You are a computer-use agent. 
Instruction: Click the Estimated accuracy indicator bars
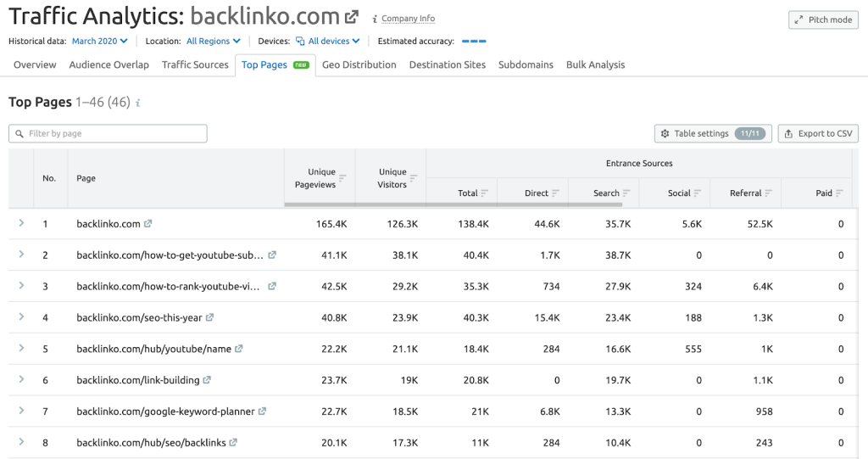point(474,41)
